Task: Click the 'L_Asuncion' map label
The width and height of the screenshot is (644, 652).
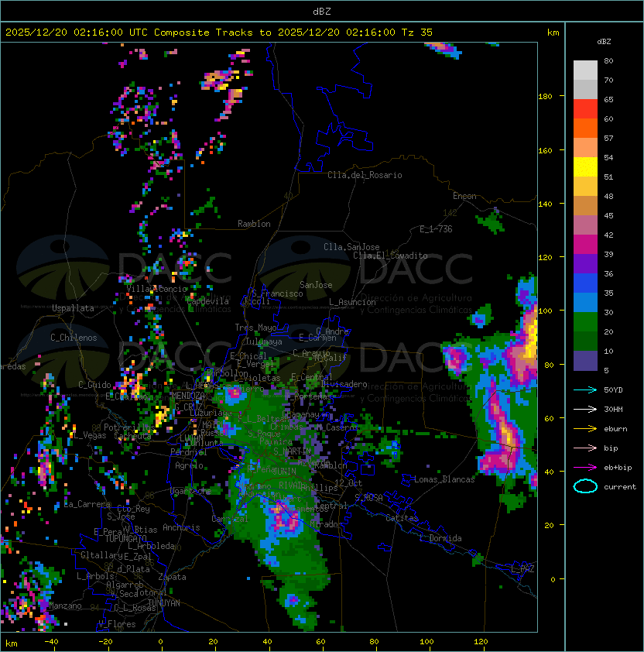Action: pyautogui.click(x=352, y=302)
